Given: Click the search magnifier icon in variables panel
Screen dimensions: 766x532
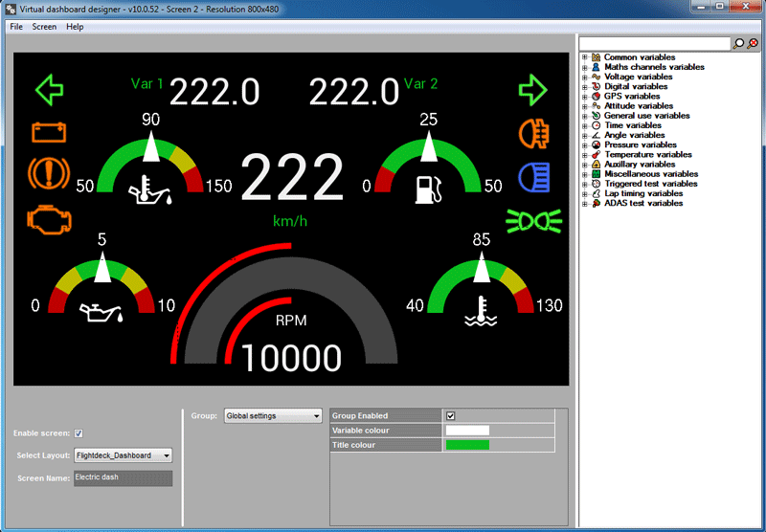Looking at the screenshot, I should 738,44.
